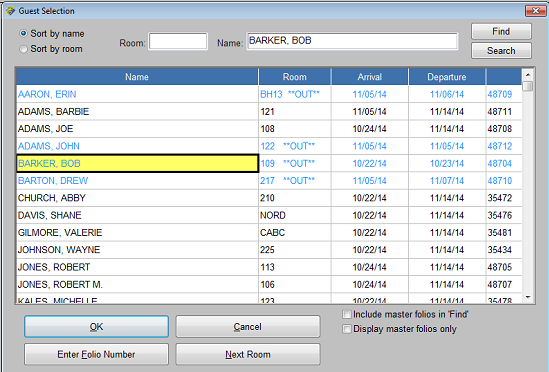Click the Room input field
Image resolution: width=549 pixels, height=372 pixels.
coord(178,41)
